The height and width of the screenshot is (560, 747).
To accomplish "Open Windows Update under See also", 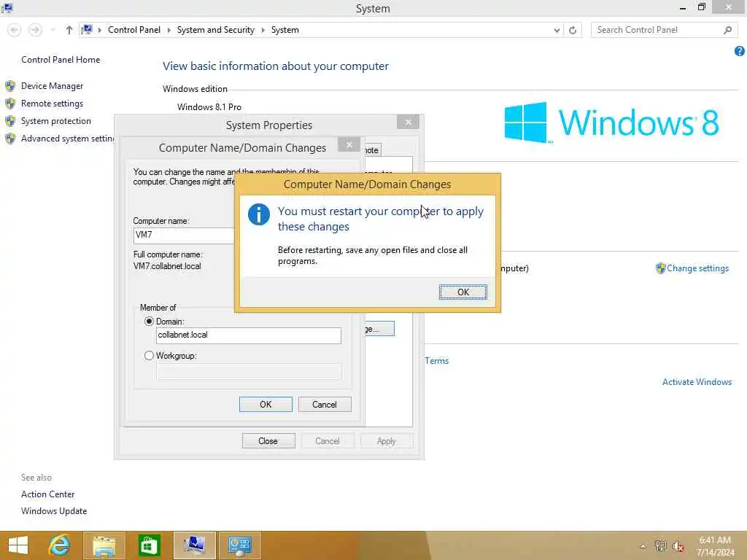I will tap(54, 511).
